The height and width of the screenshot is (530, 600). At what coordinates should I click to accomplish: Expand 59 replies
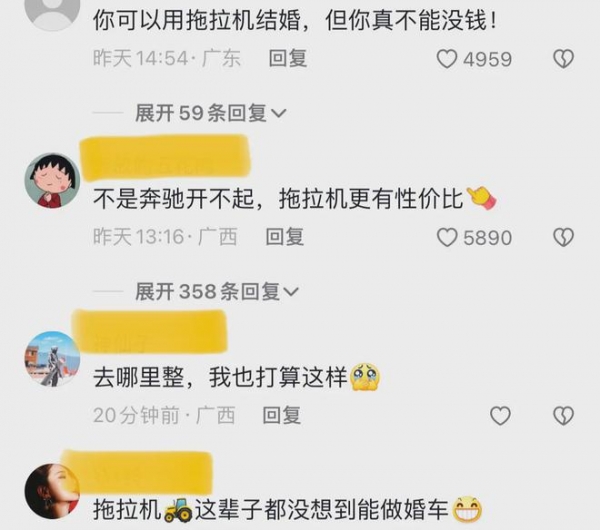[210, 113]
